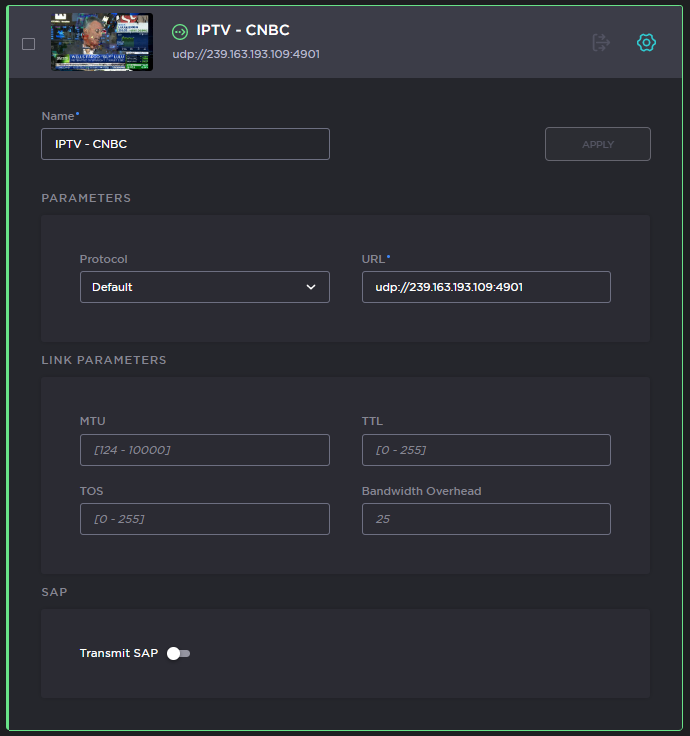Screen dimensions: 690x736
Task: Click the Transmit SAP label text
Action: tap(119, 653)
